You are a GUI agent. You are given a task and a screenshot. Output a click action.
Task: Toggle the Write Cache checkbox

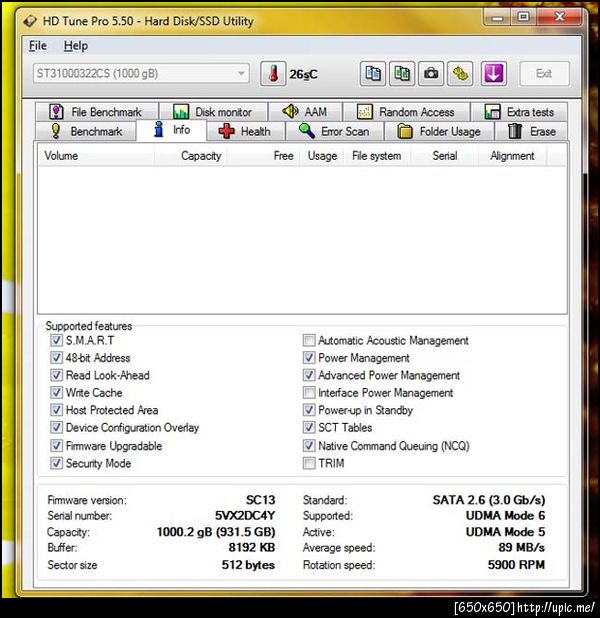point(56,392)
